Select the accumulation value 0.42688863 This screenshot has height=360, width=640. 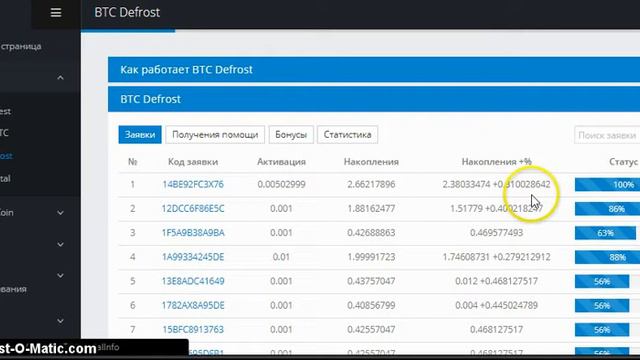[371, 233]
